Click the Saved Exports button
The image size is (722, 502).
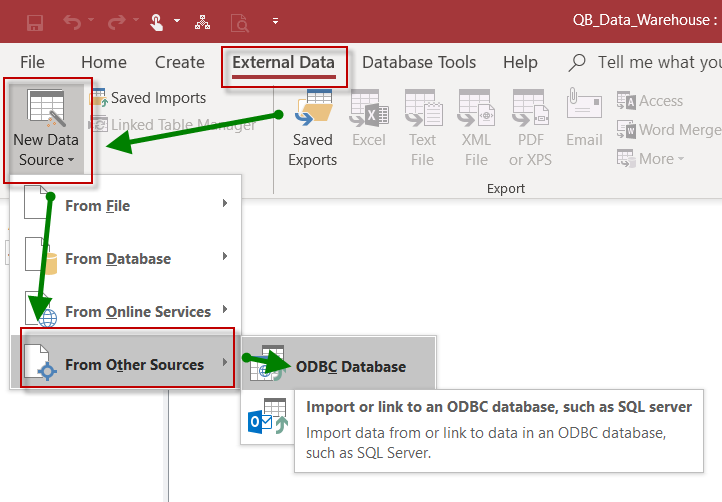pos(313,128)
